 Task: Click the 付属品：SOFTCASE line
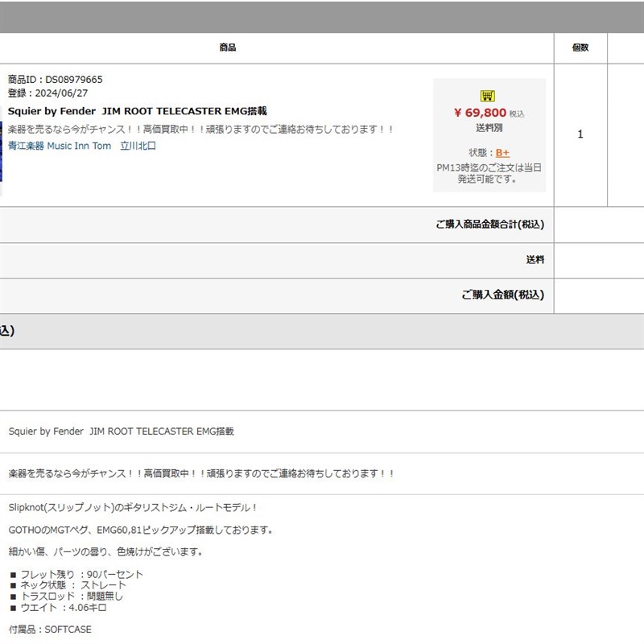[50, 630]
